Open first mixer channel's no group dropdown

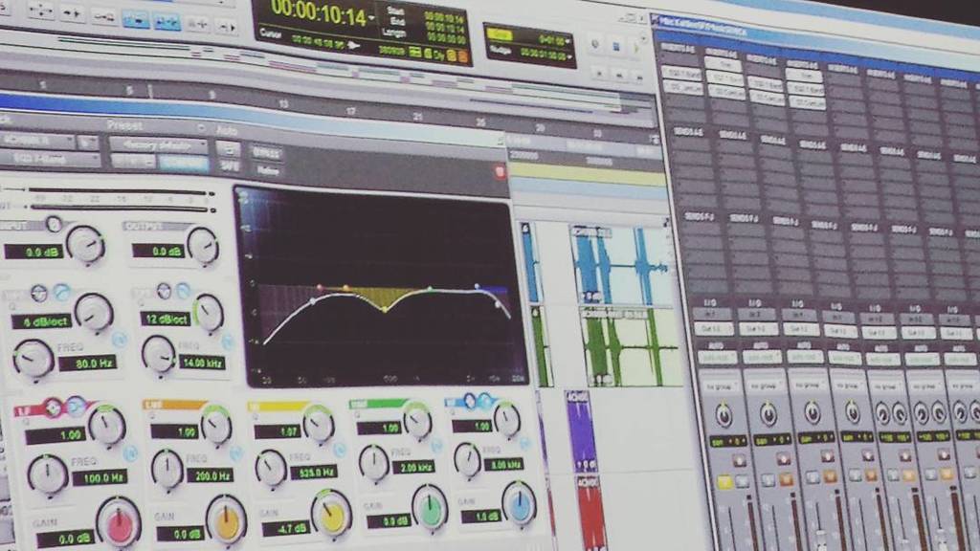pyautogui.click(x=721, y=387)
